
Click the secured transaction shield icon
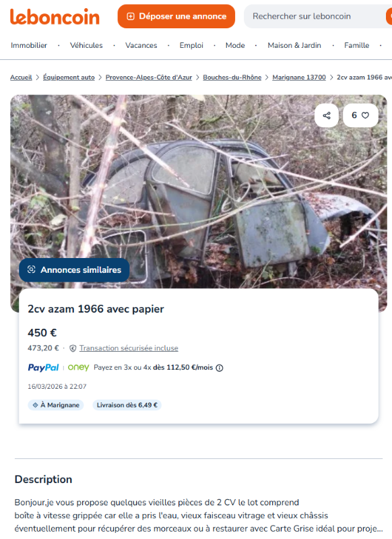pos(73,348)
